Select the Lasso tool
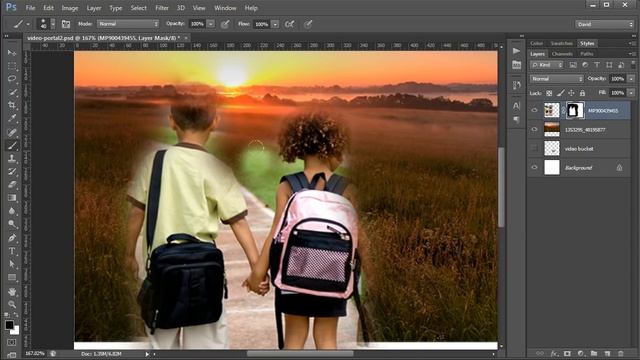This screenshot has width=640, height=360. (12, 79)
